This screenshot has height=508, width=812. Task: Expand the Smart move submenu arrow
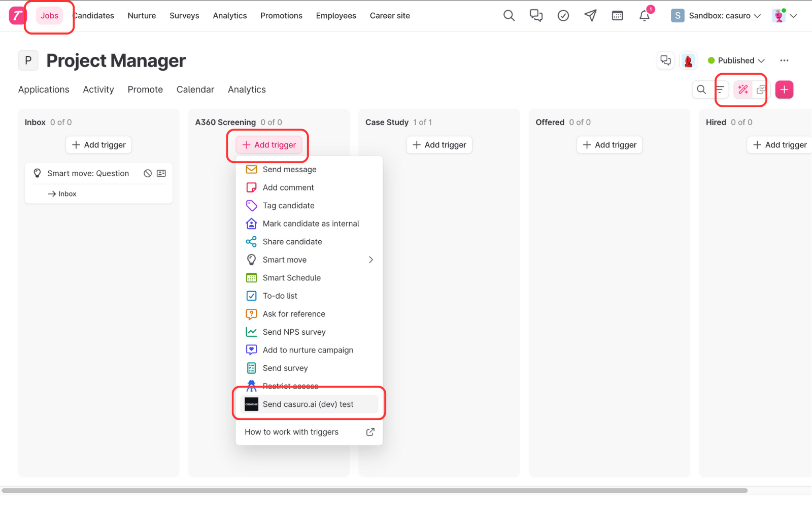(371, 260)
